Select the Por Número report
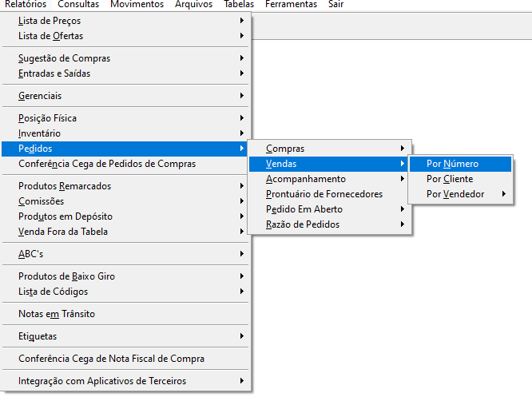The width and height of the screenshot is (532, 401). [460, 164]
